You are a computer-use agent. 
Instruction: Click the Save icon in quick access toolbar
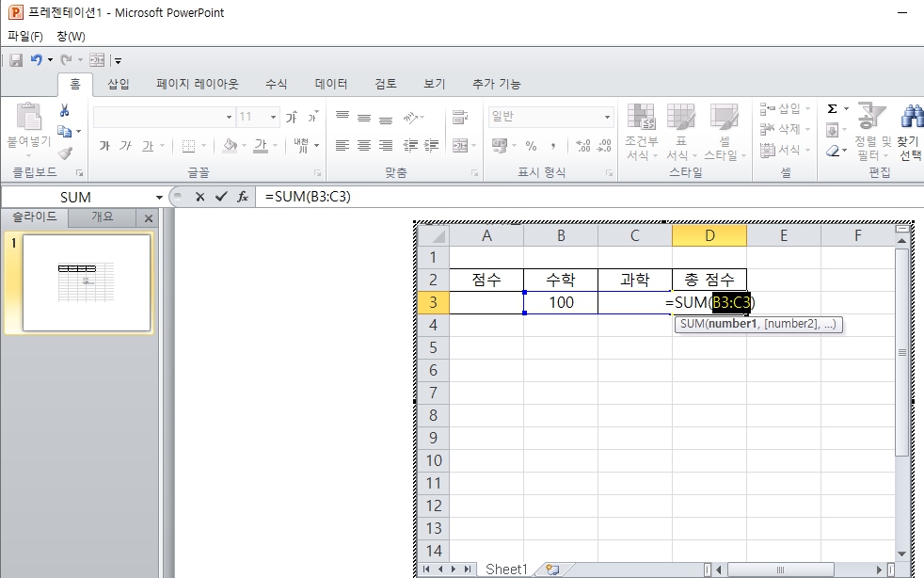(x=16, y=60)
